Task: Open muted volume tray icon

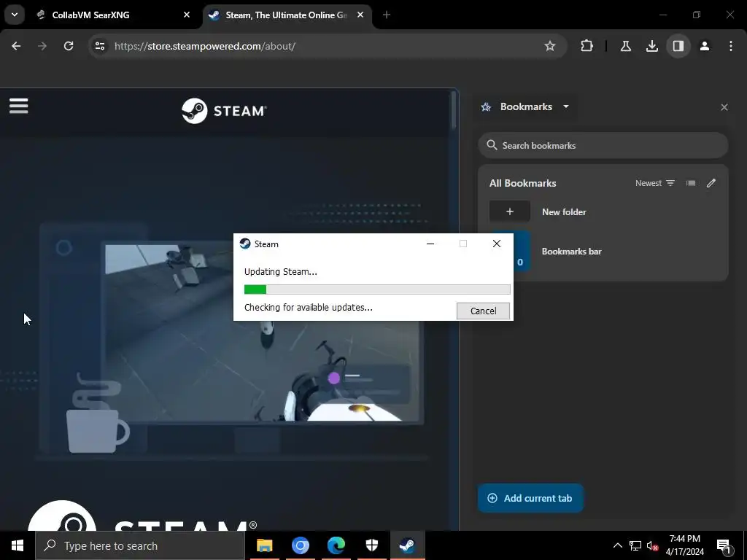Action: point(652,545)
